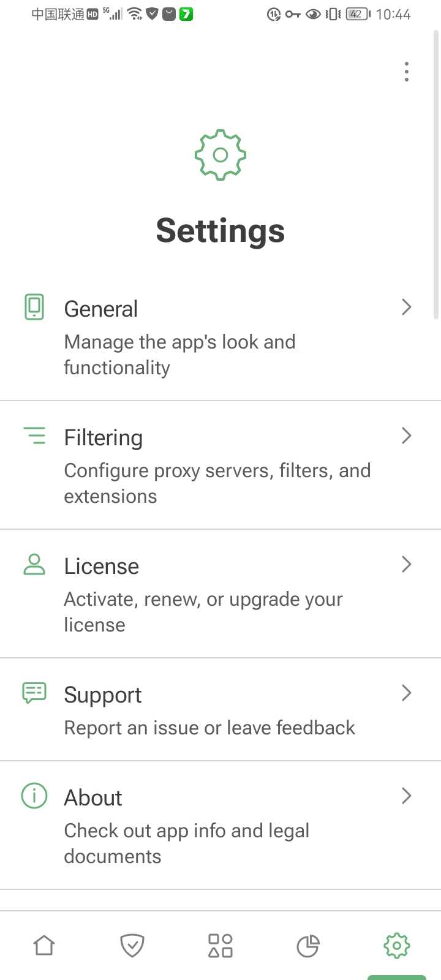Click the chevron beside About
Viewport: 441px width, 980px height.
coord(406,796)
